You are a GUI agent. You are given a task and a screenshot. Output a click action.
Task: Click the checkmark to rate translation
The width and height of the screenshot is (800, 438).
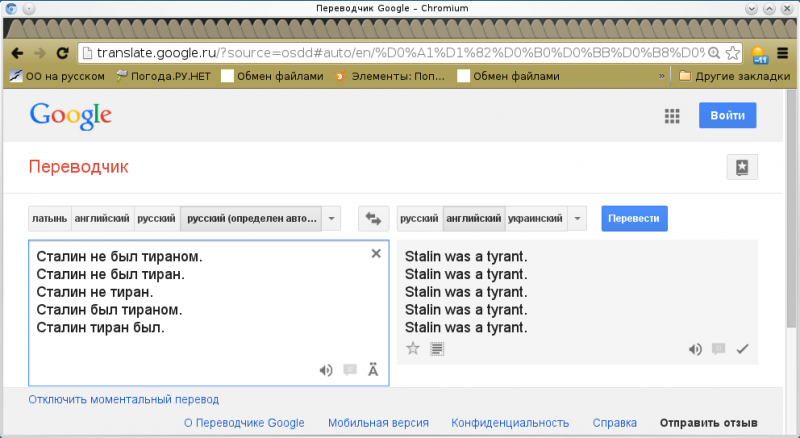tap(742, 349)
